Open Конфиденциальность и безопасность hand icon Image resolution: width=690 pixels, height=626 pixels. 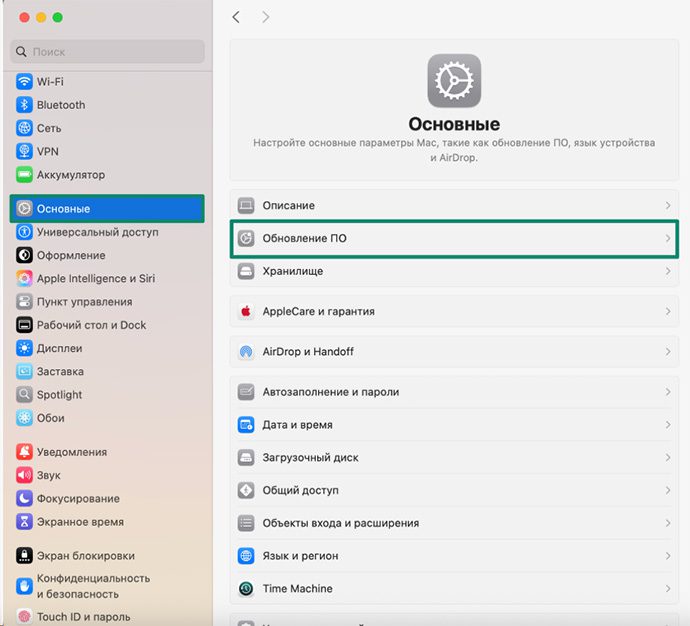coord(24,586)
